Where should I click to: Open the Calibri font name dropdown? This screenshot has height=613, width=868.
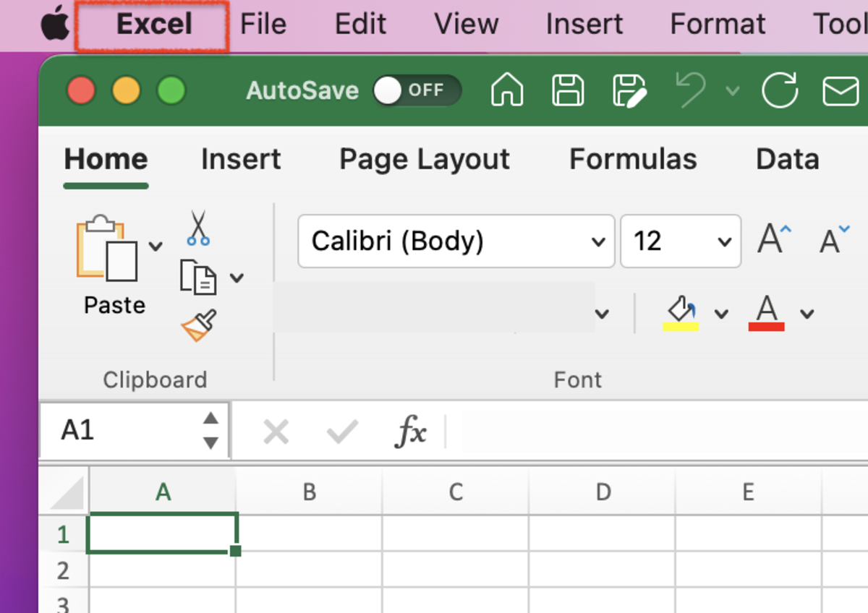coord(597,241)
